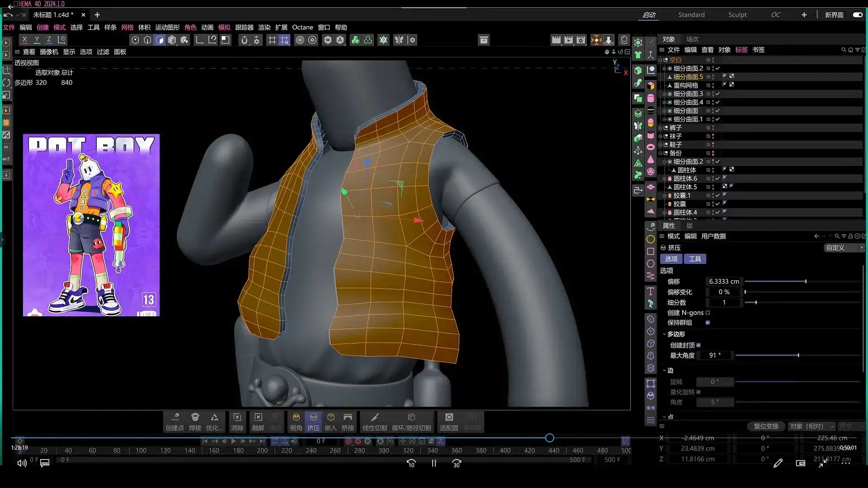The width and height of the screenshot is (868, 488).
Task: Enable the 创建 N-gons checkbox
Action: (x=707, y=312)
